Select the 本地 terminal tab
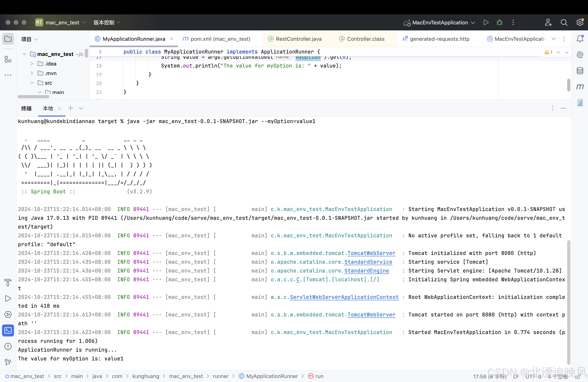Viewport: 588px width, 382px height. pos(48,108)
